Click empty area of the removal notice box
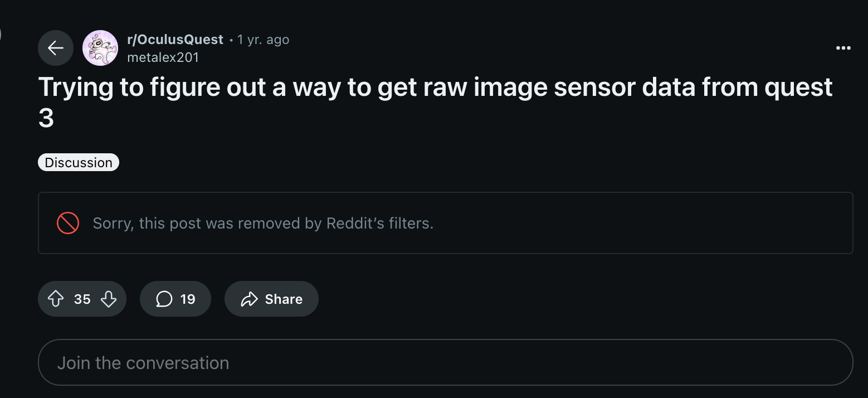The width and height of the screenshot is (868, 398). 641,223
